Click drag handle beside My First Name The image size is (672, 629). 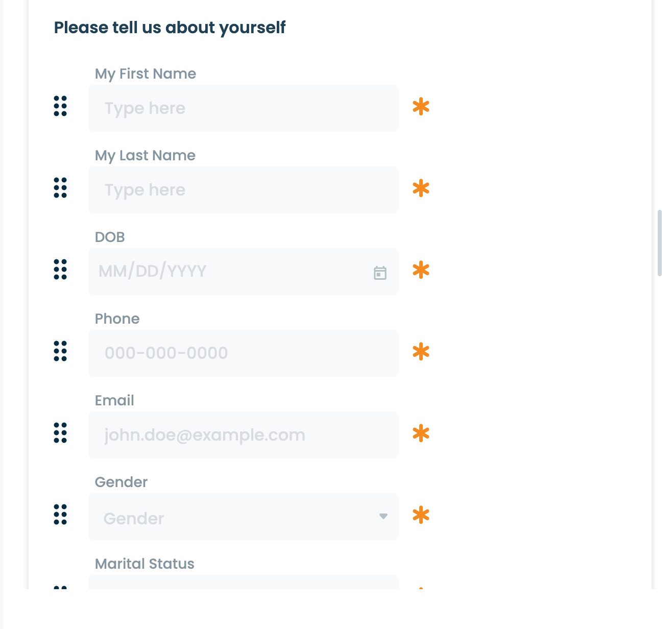[x=60, y=106]
